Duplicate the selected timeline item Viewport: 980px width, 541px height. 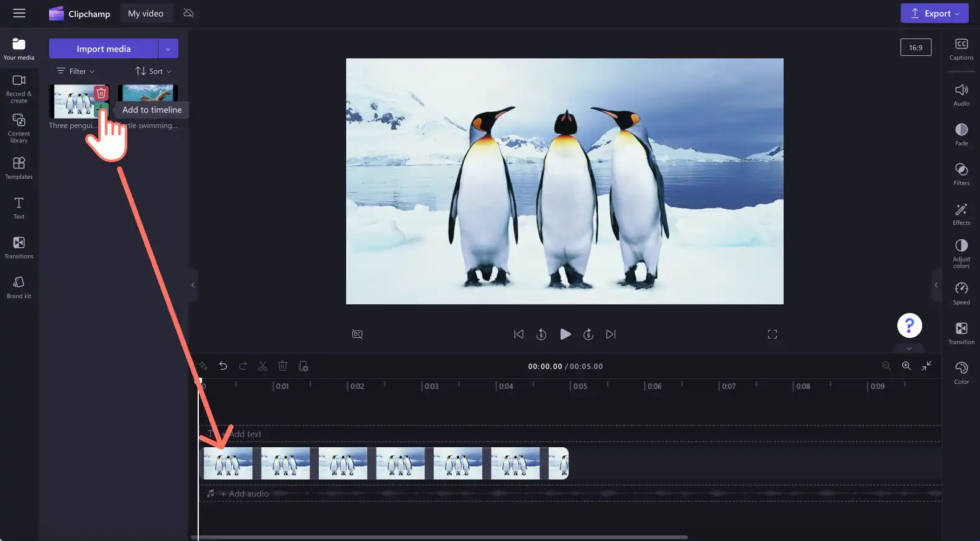(x=303, y=366)
